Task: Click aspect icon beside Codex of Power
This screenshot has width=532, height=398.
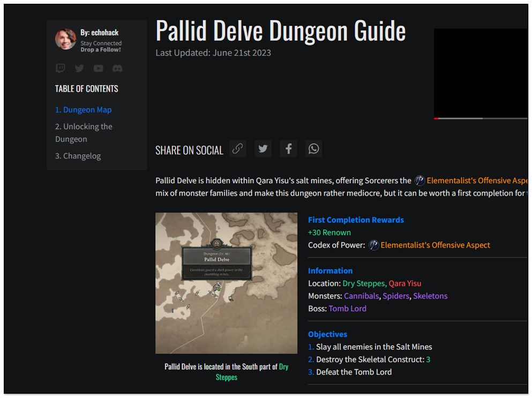Action: [x=373, y=245]
